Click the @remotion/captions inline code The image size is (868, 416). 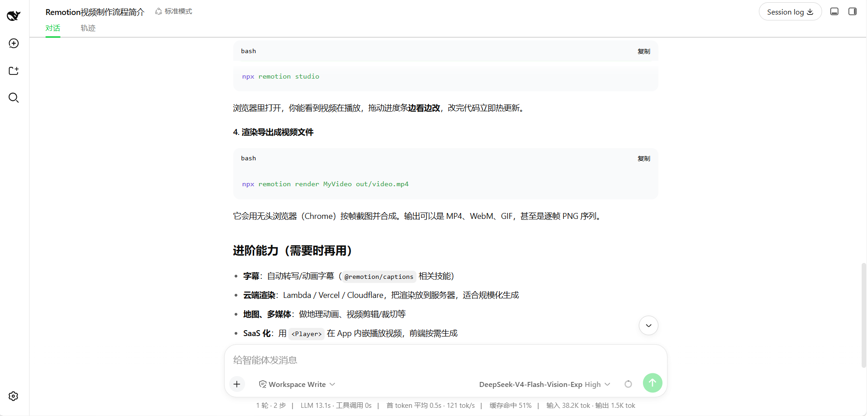click(379, 277)
